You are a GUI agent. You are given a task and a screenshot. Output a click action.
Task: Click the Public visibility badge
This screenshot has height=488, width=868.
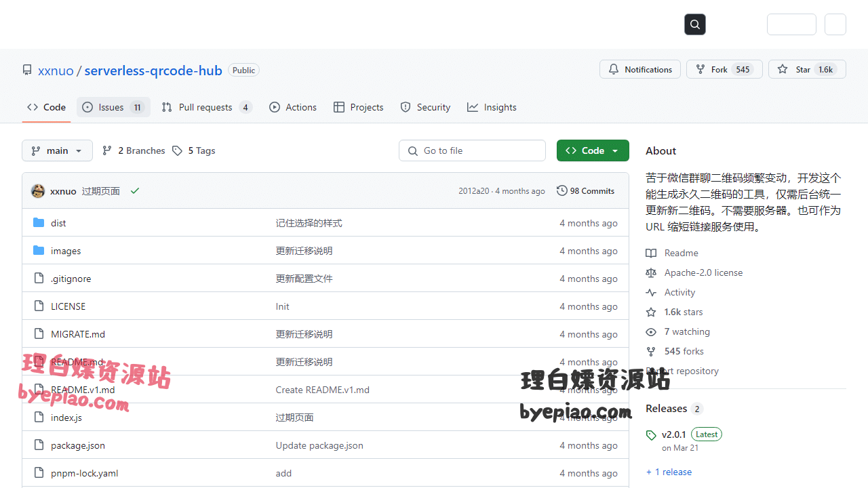pyautogui.click(x=243, y=70)
